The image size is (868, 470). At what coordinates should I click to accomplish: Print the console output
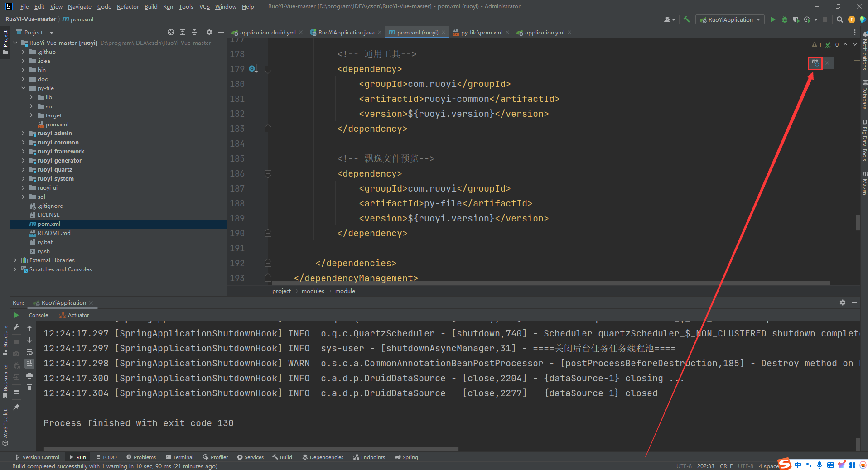(29, 375)
